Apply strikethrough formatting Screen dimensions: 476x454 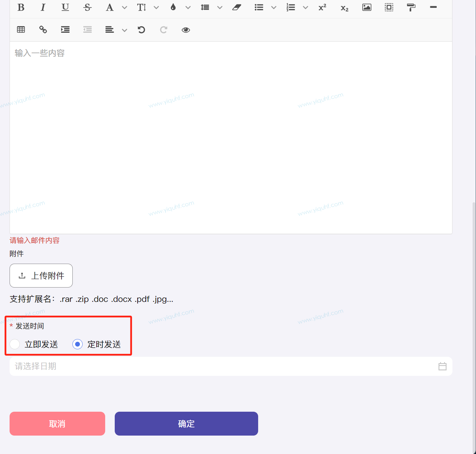click(x=87, y=7)
